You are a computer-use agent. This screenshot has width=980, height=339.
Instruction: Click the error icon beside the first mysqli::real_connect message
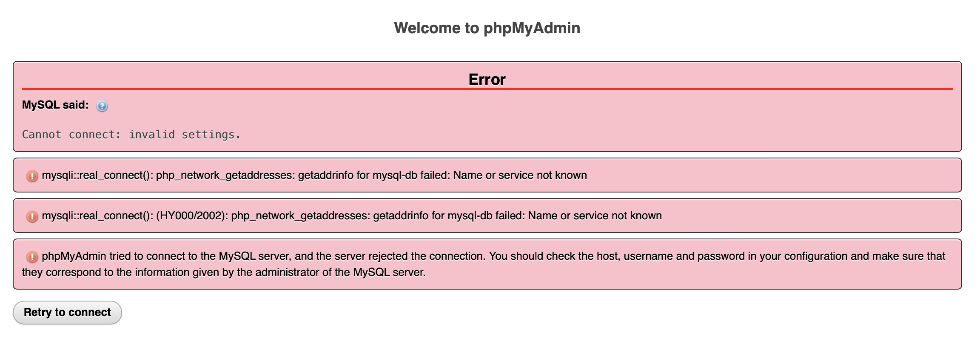point(32,176)
